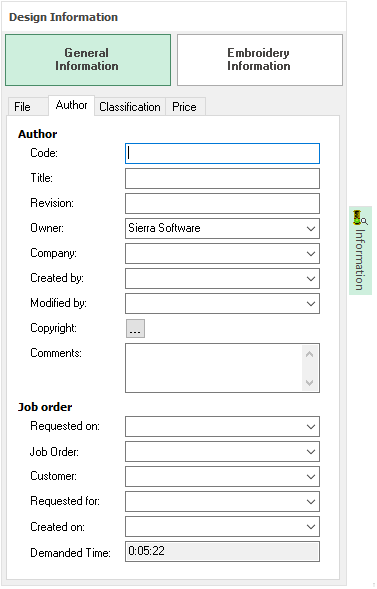Click the Design Information panel title
This screenshot has height=589, width=377.
[x=63, y=17]
